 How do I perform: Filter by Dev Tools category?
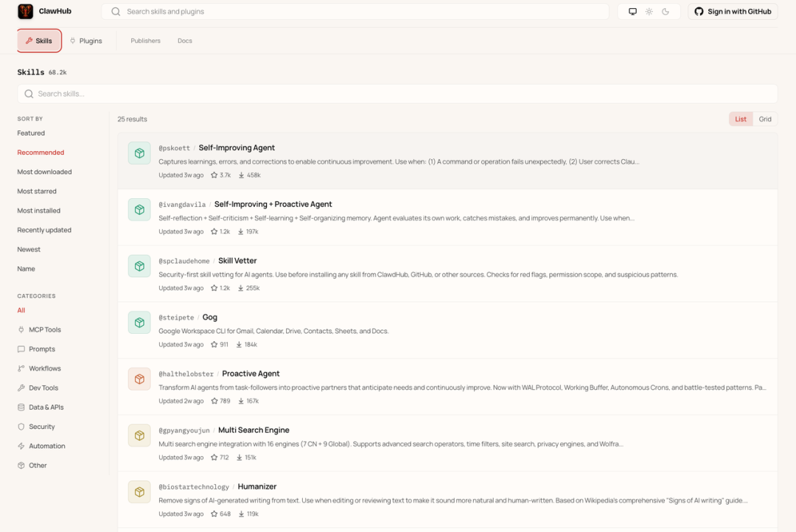38,388
